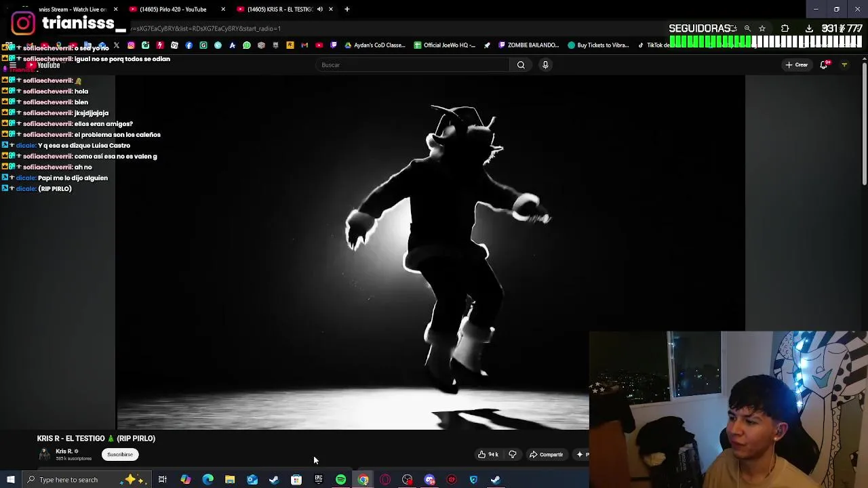Screen dimensions: 868x488
Task: Click chat message "ellos eran amigos?"
Action: click(103, 124)
